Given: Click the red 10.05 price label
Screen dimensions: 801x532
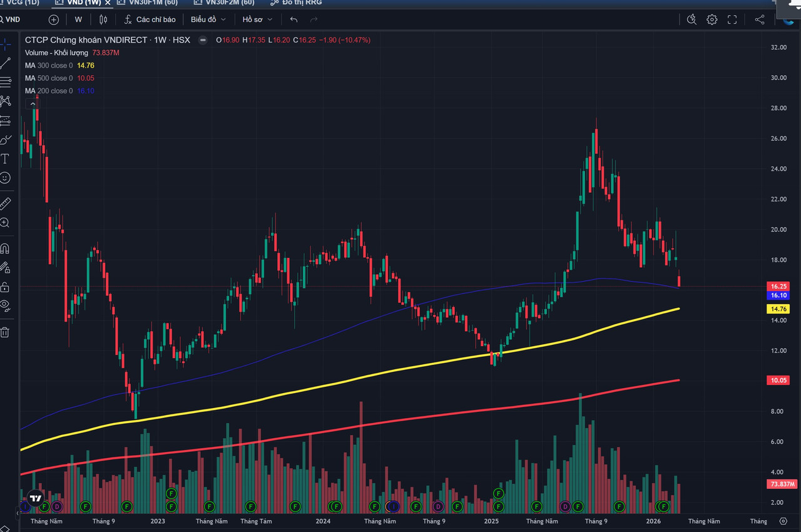Looking at the screenshot, I should (779, 380).
